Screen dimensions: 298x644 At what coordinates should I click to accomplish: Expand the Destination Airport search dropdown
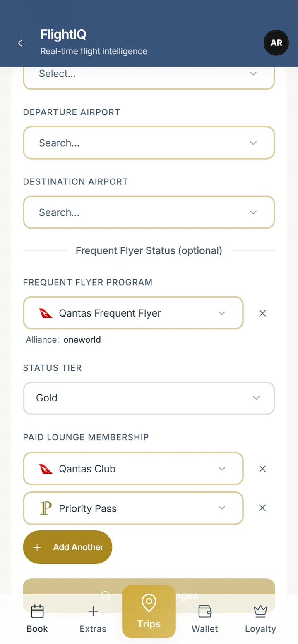coord(149,212)
